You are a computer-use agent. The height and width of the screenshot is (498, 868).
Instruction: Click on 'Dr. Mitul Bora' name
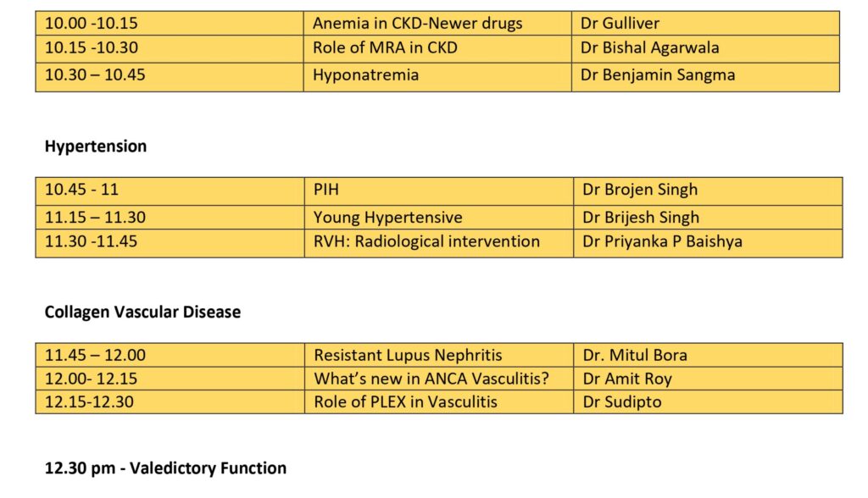[635, 356]
